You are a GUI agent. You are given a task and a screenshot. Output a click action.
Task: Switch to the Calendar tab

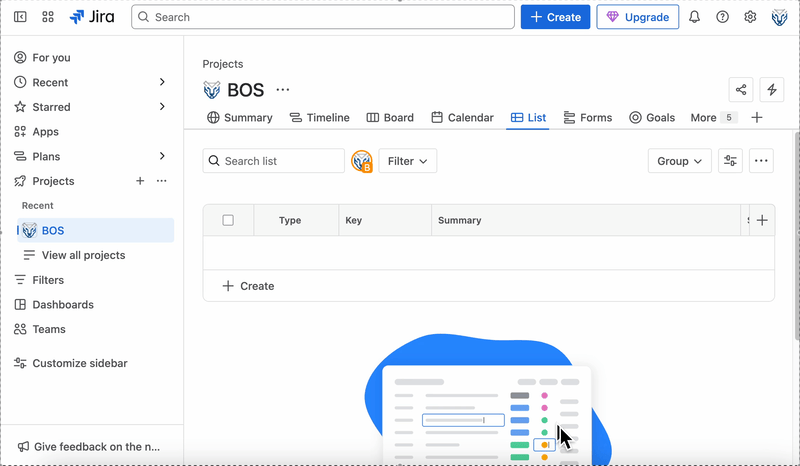pyautogui.click(x=462, y=117)
